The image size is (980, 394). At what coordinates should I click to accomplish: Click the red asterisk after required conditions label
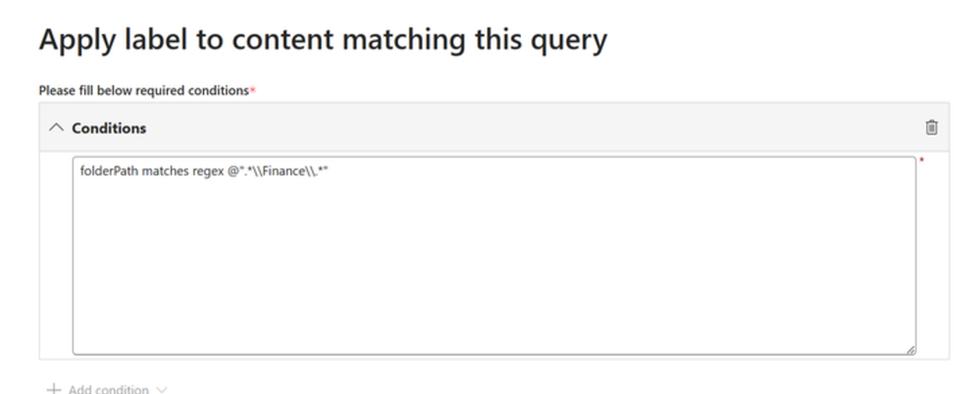(x=252, y=91)
